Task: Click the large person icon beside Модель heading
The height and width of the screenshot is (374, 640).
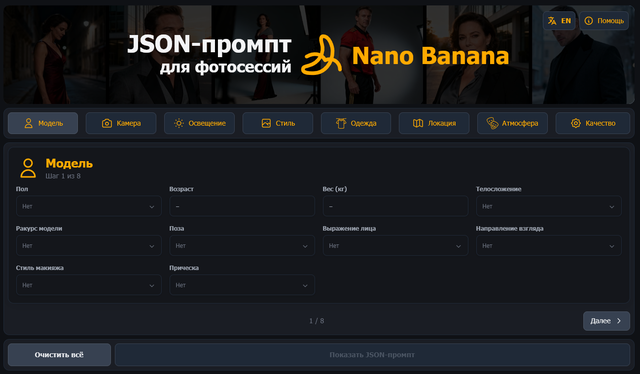Action: 28,168
